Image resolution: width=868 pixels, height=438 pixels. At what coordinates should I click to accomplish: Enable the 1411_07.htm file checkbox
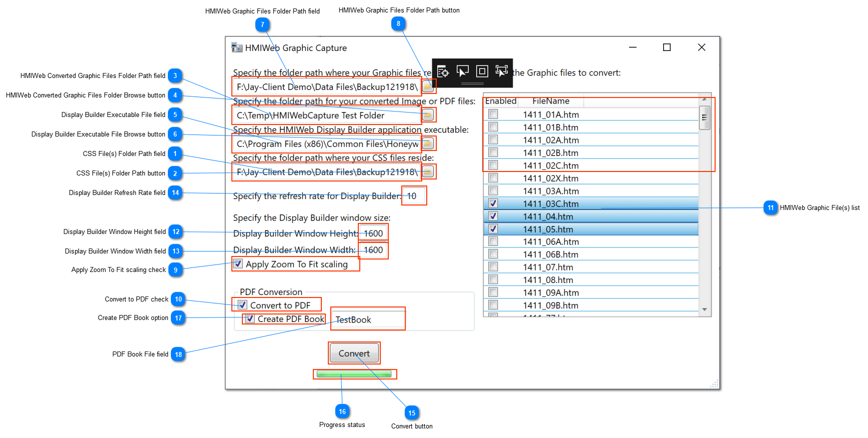pyautogui.click(x=493, y=266)
